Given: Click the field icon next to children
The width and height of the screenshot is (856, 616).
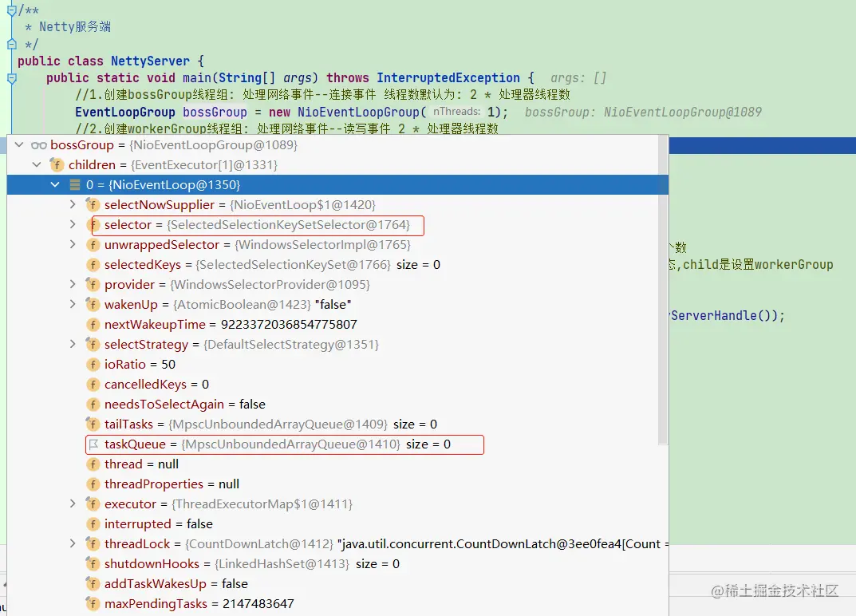Looking at the screenshot, I should (x=57, y=164).
